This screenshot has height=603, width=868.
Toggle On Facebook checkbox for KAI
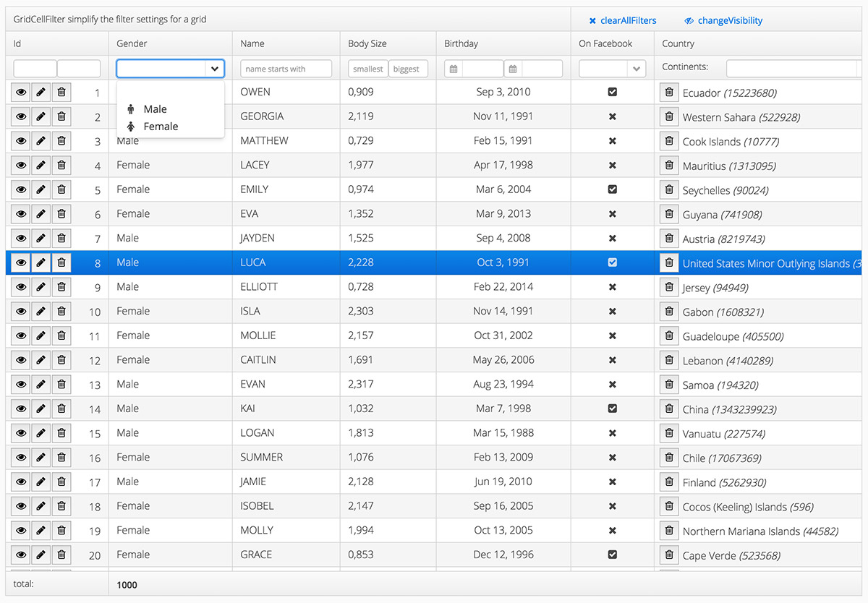[x=613, y=409]
